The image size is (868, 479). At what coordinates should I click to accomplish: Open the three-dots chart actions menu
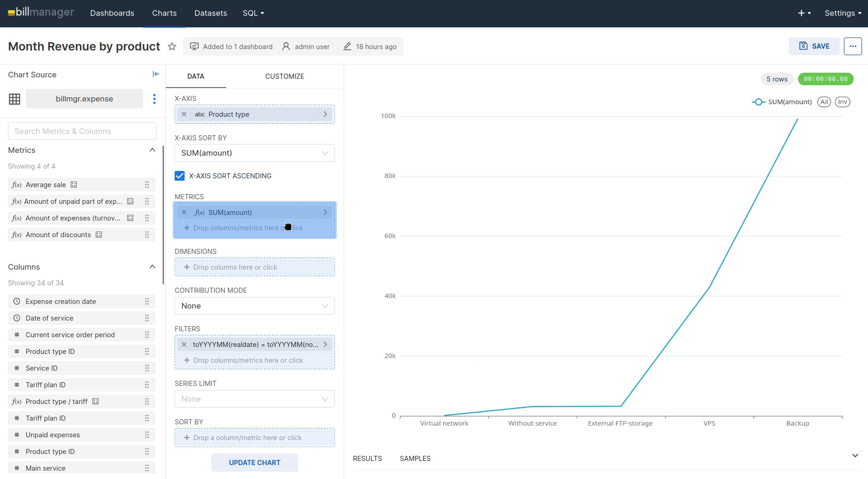click(x=853, y=46)
